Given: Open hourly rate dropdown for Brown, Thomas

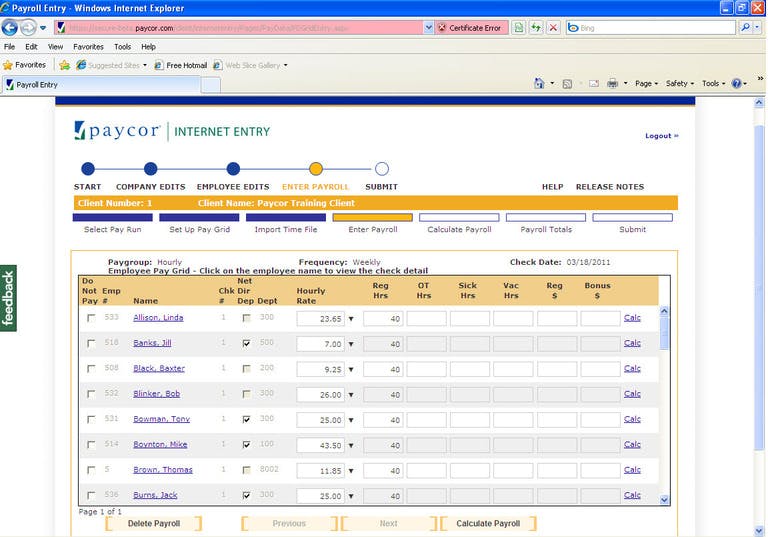Looking at the screenshot, I should tap(351, 471).
